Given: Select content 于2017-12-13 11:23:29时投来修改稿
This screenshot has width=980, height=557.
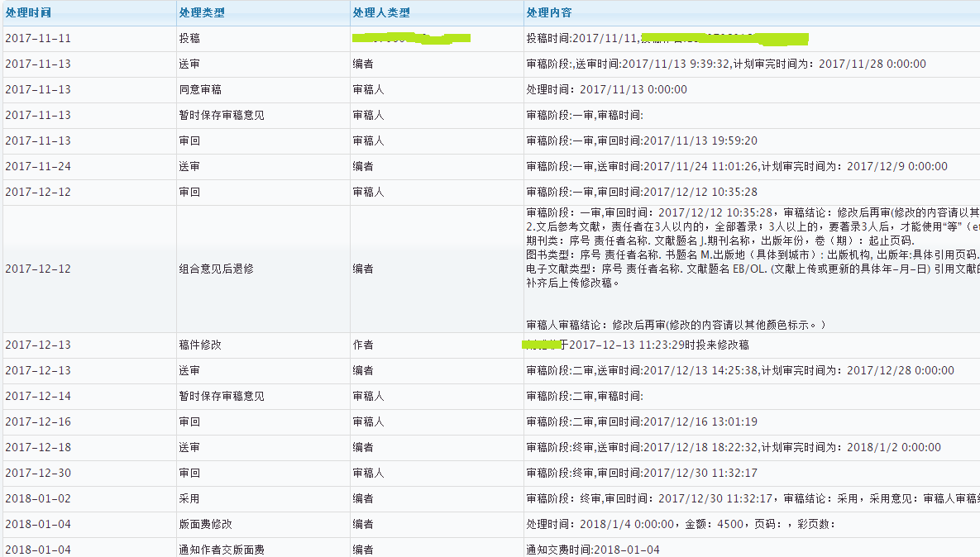Looking at the screenshot, I should [654, 345].
